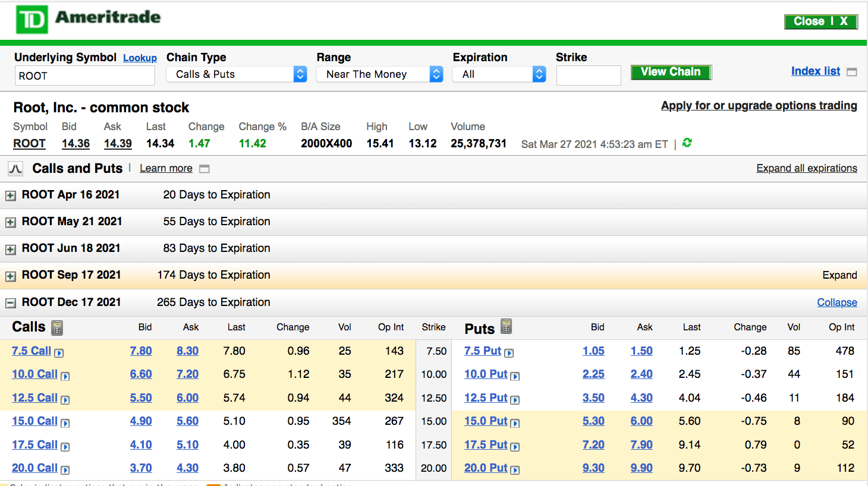Open the Range dropdown
This screenshot has height=486, width=868.
(x=379, y=74)
